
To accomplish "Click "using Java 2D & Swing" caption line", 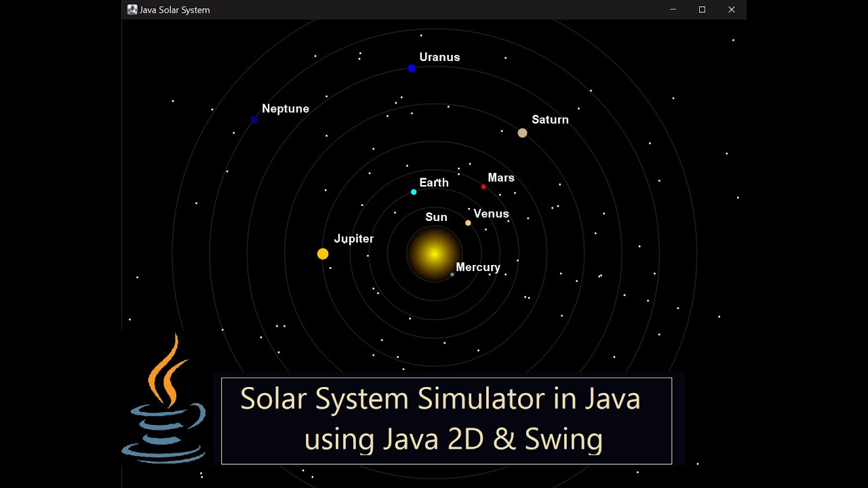I will coord(453,439).
